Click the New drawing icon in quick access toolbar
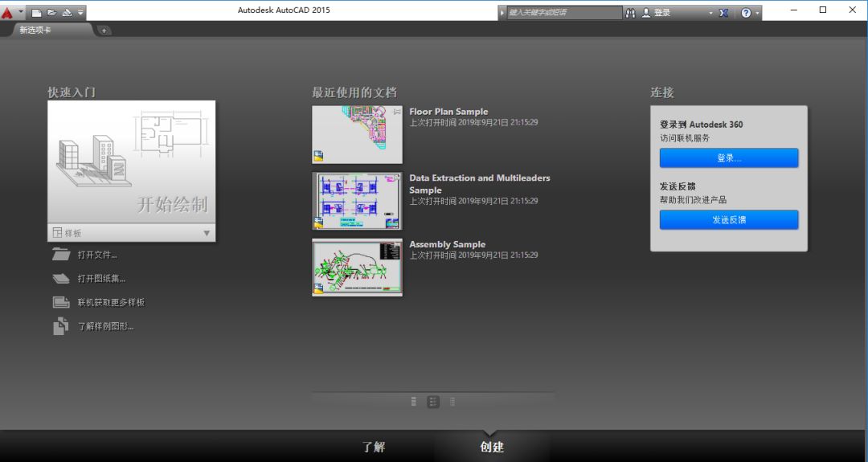This screenshot has width=868, height=462. [36, 12]
